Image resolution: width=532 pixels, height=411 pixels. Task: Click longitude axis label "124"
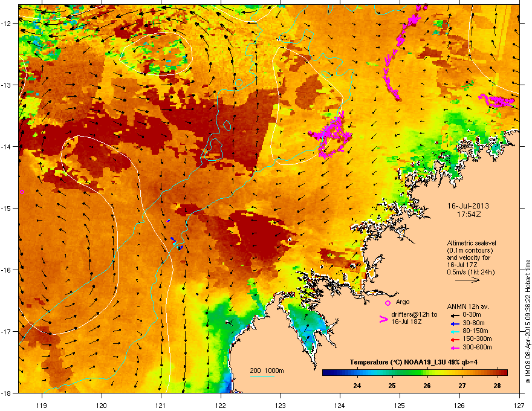(340, 406)
